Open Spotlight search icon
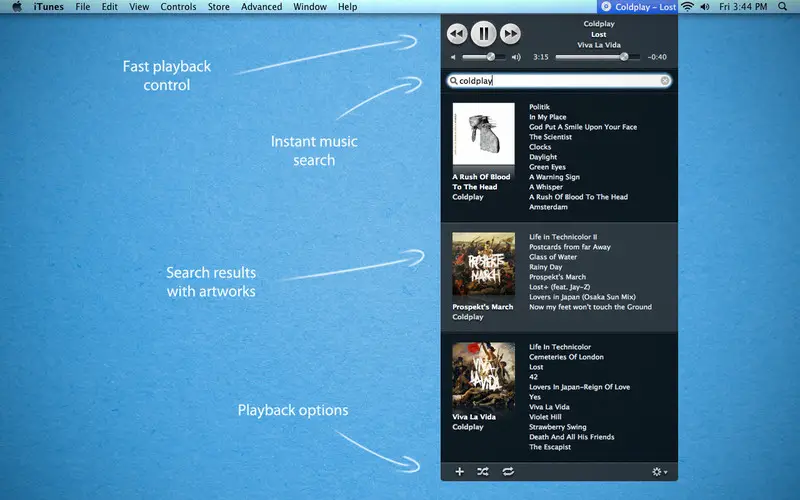 pyautogui.click(x=782, y=7)
